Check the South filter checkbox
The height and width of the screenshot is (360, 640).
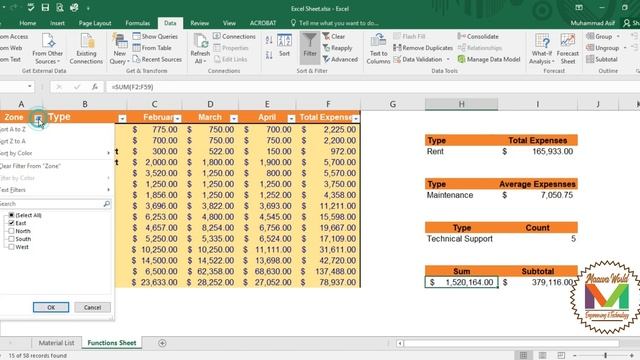click(11, 239)
